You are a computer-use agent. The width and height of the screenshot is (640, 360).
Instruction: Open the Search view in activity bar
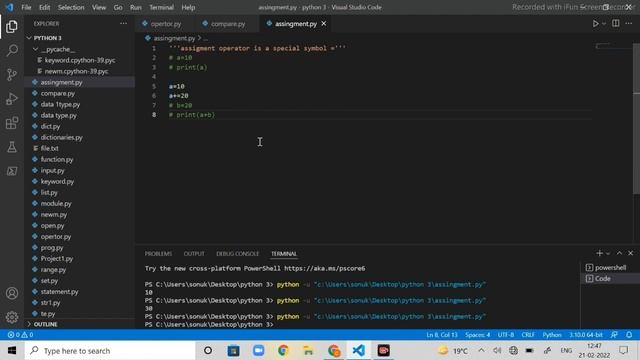pos(12,51)
